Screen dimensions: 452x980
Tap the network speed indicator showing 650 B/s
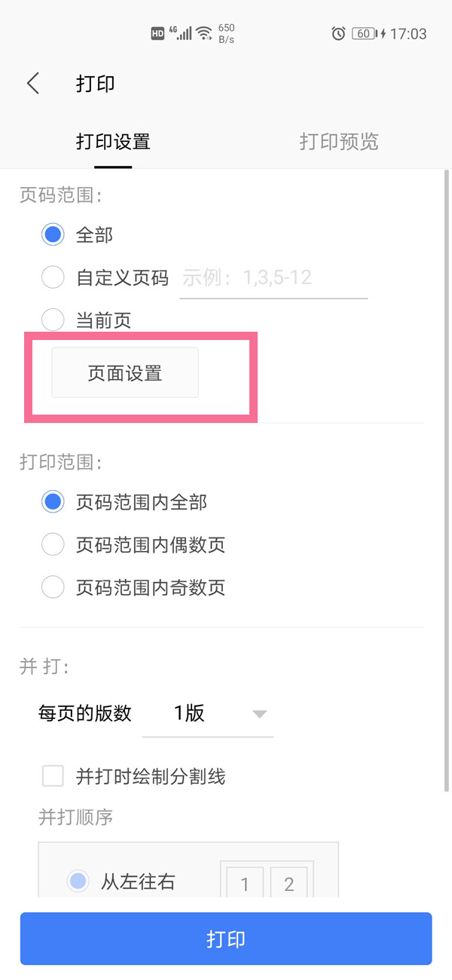click(x=226, y=33)
